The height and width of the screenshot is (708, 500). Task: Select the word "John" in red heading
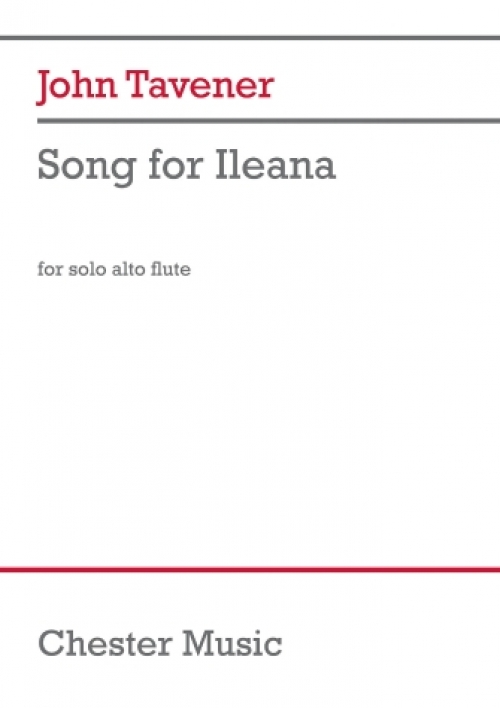(76, 86)
